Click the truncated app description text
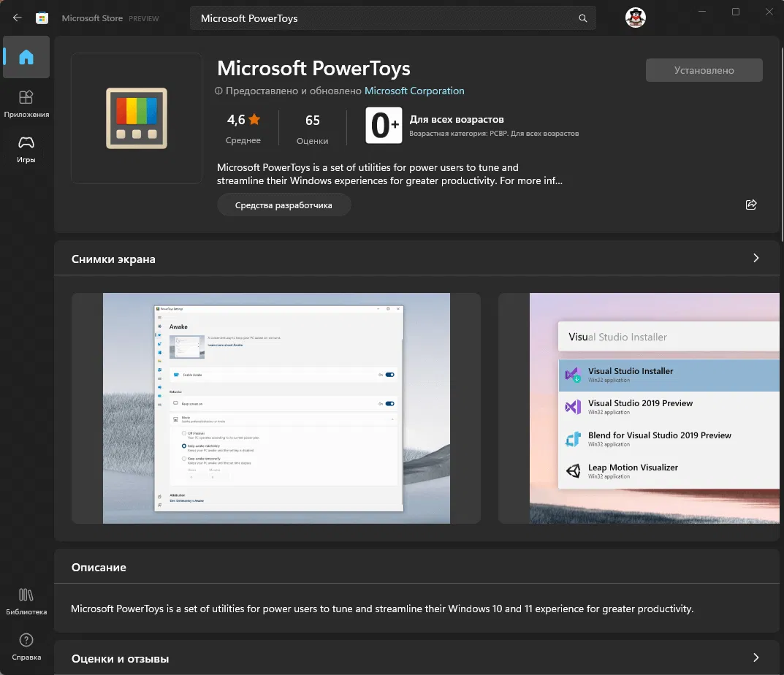This screenshot has width=784, height=675. [389, 174]
